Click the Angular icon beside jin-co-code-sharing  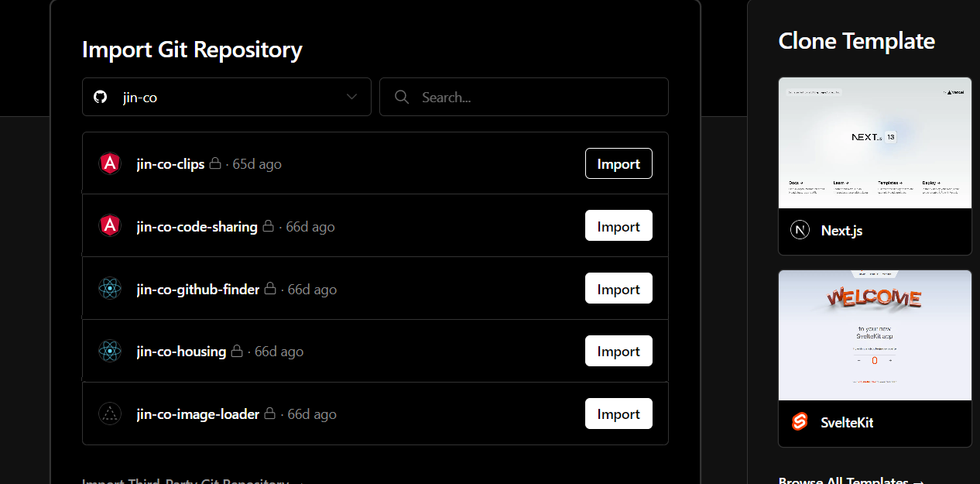click(x=110, y=226)
